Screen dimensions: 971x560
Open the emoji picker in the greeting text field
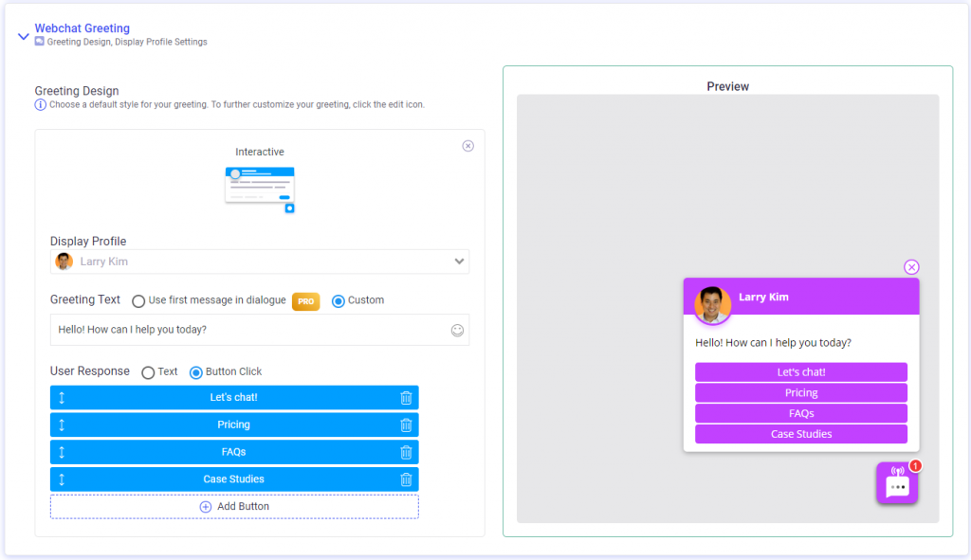[457, 331]
